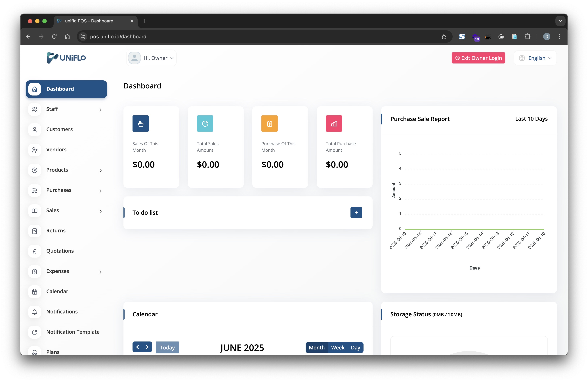Open the English language dropdown

[x=535, y=58]
